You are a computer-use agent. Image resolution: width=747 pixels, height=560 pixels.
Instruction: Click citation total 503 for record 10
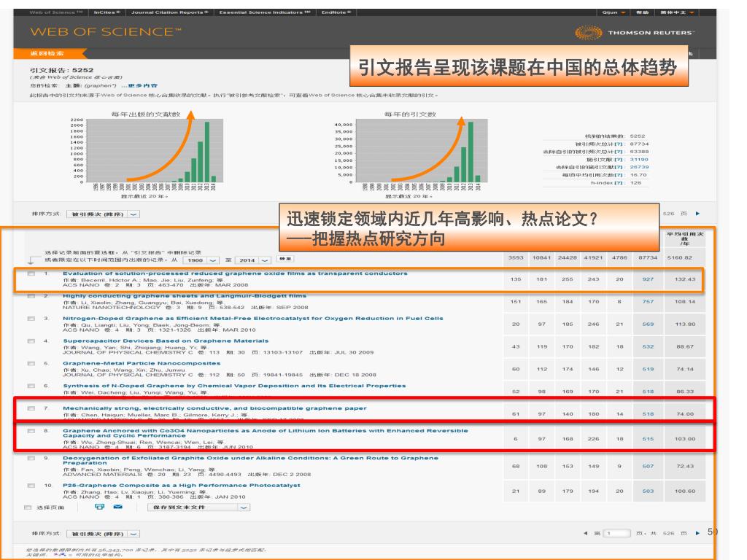click(648, 491)
